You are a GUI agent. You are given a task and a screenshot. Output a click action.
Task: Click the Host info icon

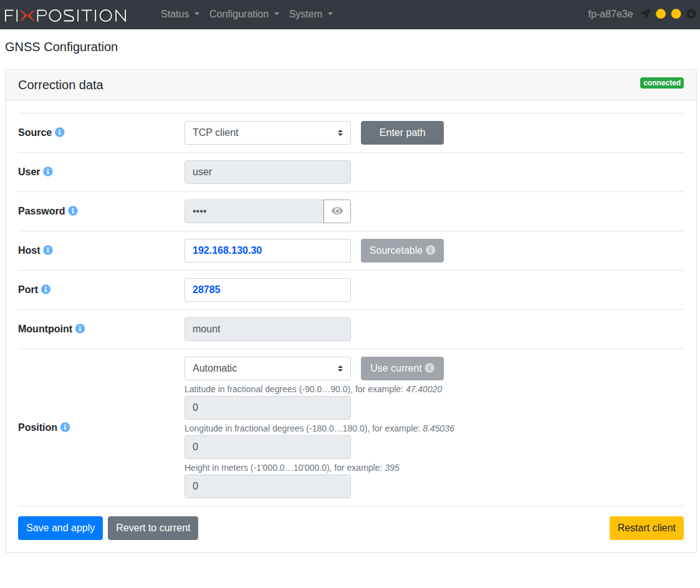click(x=48, y=250)
